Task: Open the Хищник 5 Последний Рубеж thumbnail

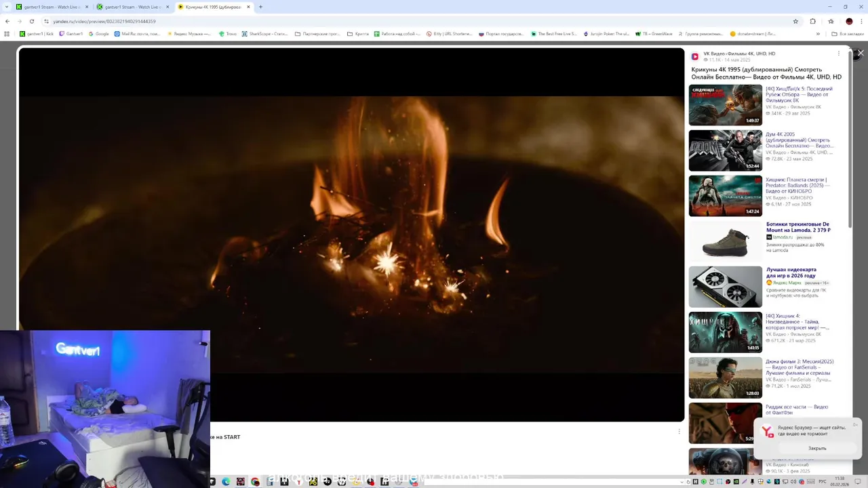Action: pos(726,104)
